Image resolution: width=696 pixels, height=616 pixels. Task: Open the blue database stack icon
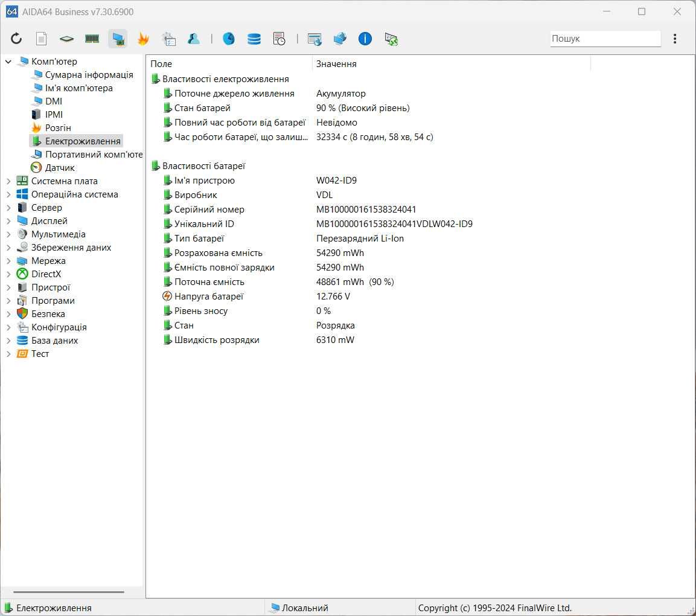254,39
